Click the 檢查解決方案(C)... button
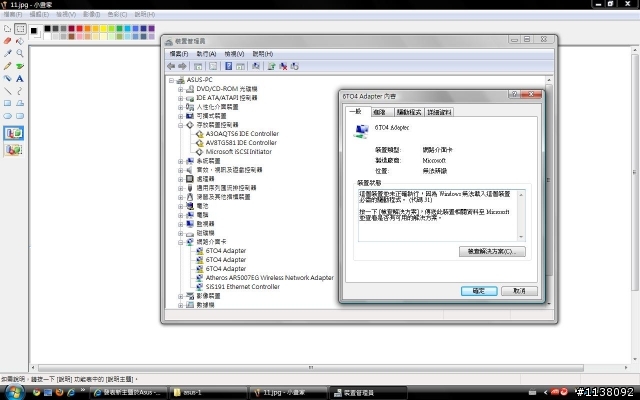Viewport: 640px width, 400px height. point(492,251)
